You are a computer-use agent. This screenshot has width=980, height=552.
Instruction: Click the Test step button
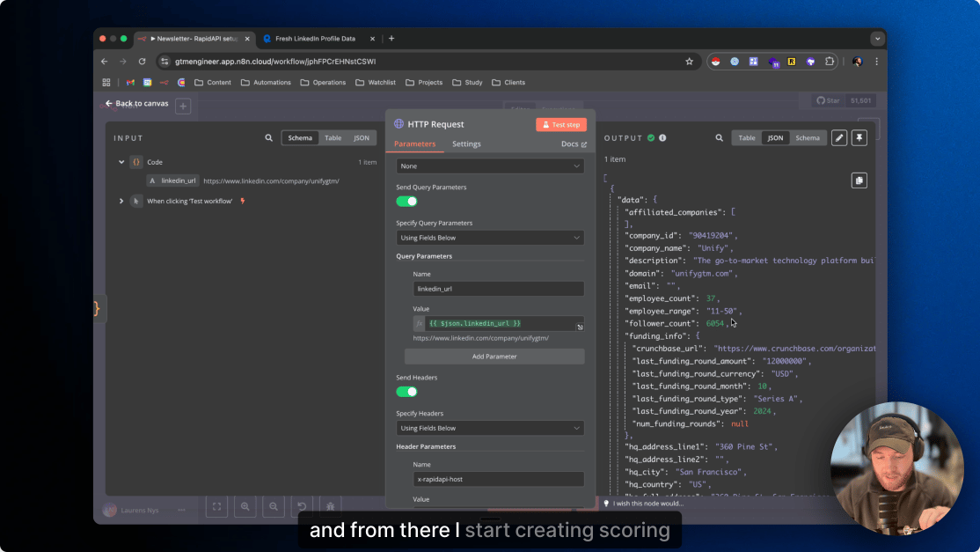point(561,125)
